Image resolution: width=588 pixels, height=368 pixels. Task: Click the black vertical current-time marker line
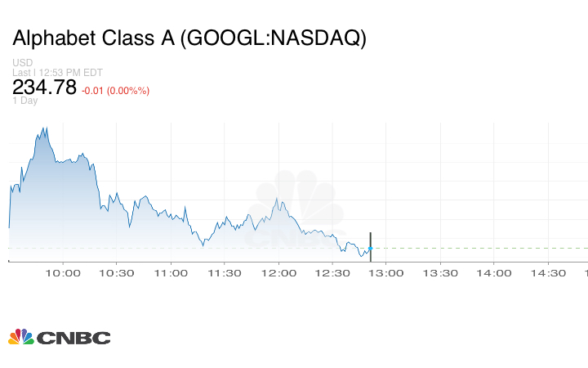click(371, 239)
